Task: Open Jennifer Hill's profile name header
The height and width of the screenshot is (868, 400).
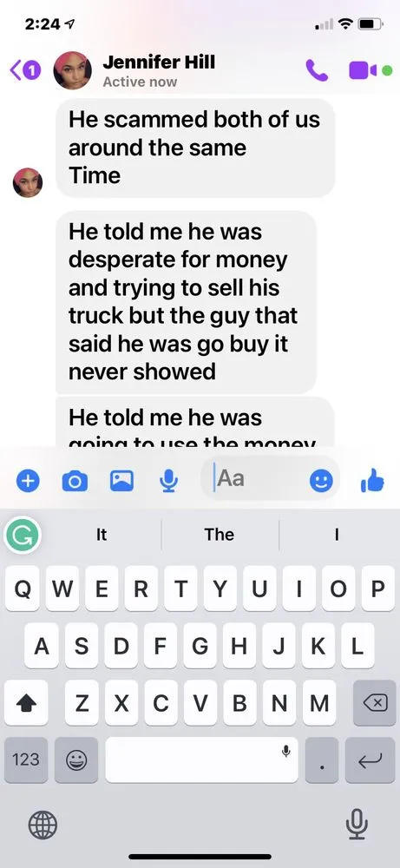Action: [x=159, y=62]
